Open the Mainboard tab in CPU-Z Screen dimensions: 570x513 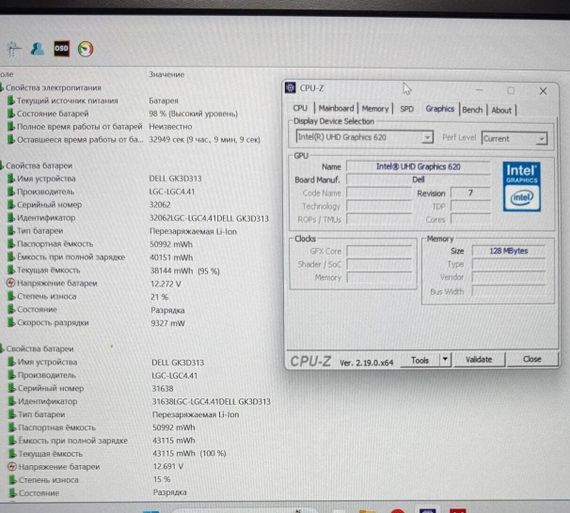coord(336,108)
